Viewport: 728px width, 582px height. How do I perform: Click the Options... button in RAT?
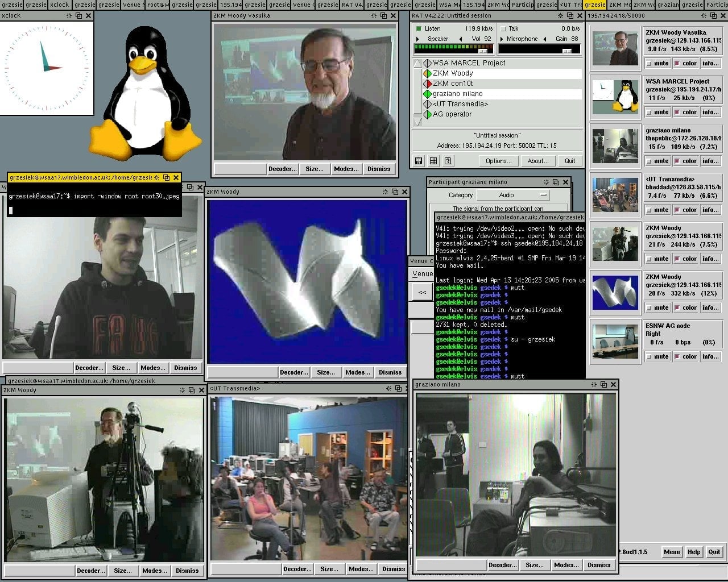click(x=498, y=161)
